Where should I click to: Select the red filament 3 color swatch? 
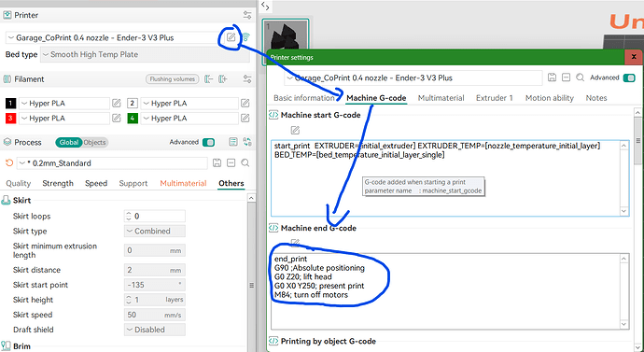click(x=10, y=119)
